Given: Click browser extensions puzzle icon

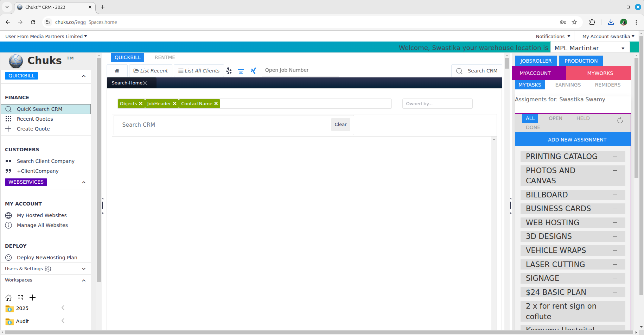Looking at the screenshot, I should coord(592,22).
